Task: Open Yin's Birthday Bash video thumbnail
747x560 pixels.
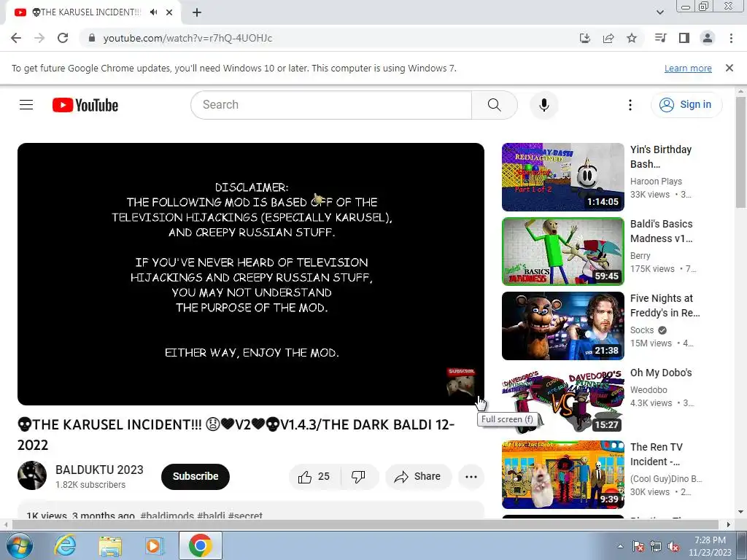Action: click(562, 177)
